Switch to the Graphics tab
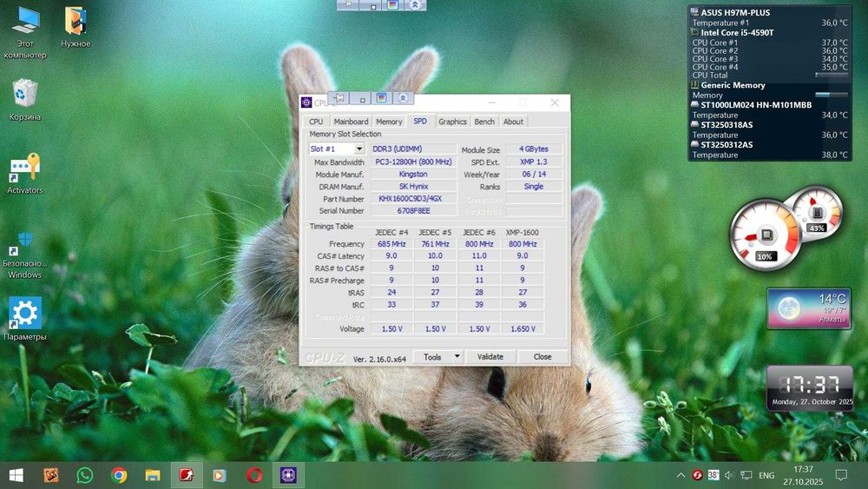 coord(452,122)
